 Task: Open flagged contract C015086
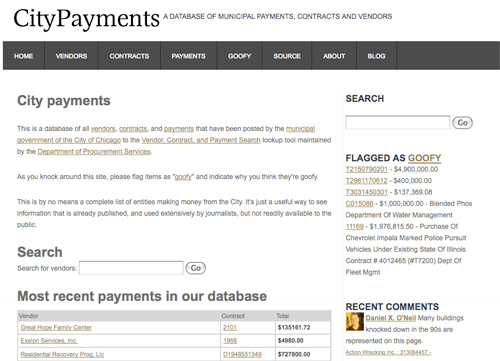pyautogui.click(x=359, y=203)
